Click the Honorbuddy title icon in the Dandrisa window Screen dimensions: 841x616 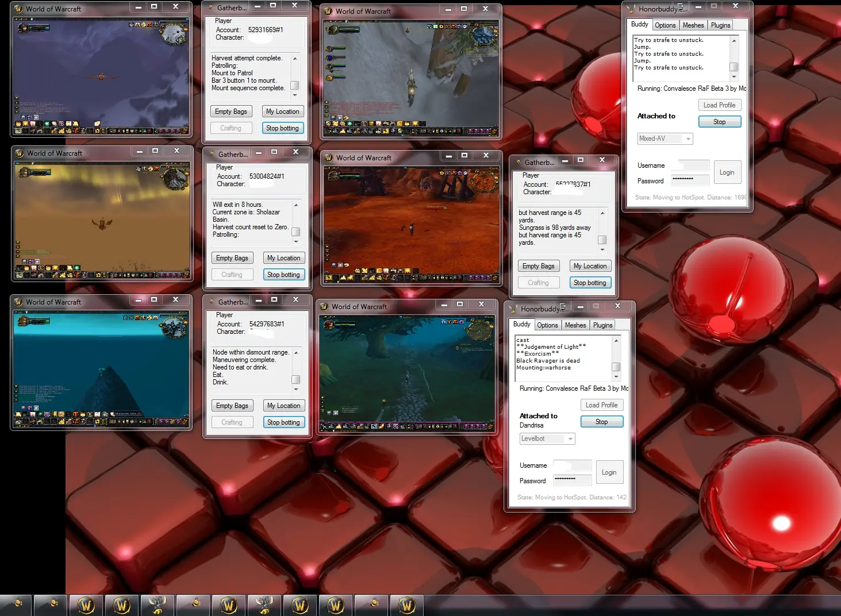(513, 309)
